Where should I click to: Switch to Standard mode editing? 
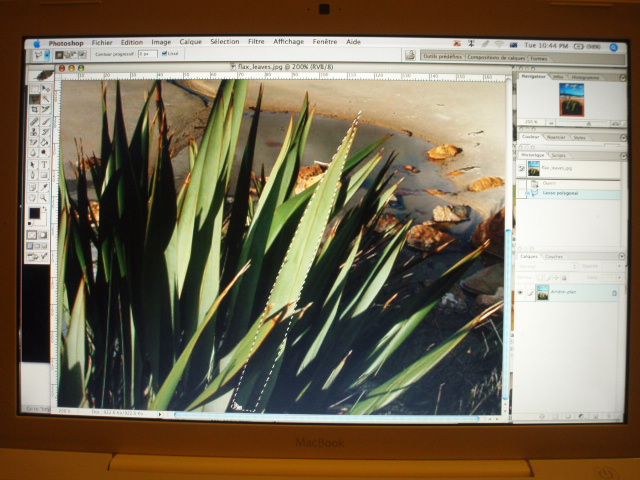32,235
